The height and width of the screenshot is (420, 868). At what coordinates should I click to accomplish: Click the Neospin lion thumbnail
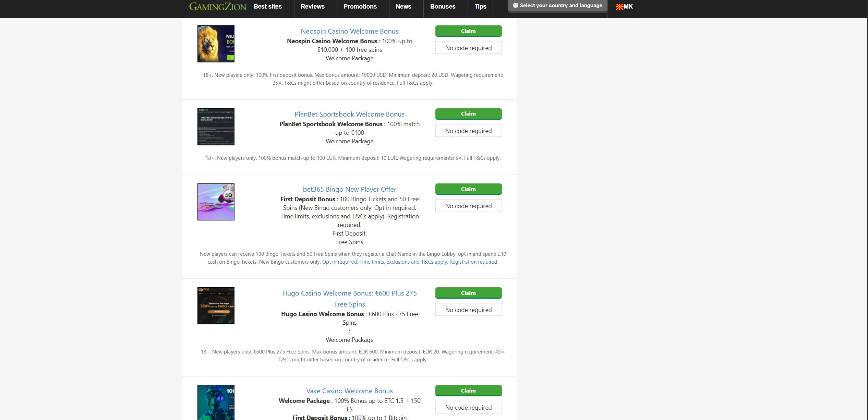tap(216, 44)
